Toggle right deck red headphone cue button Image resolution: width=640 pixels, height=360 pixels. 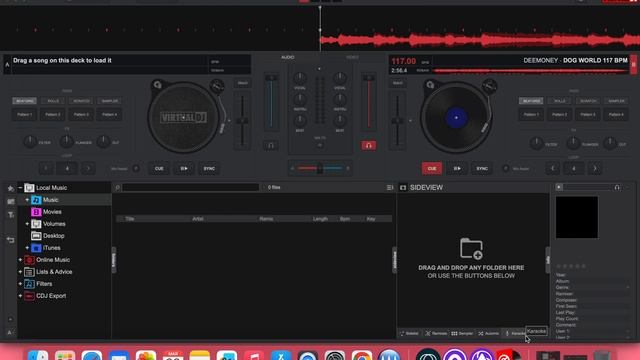coord(369,145)
